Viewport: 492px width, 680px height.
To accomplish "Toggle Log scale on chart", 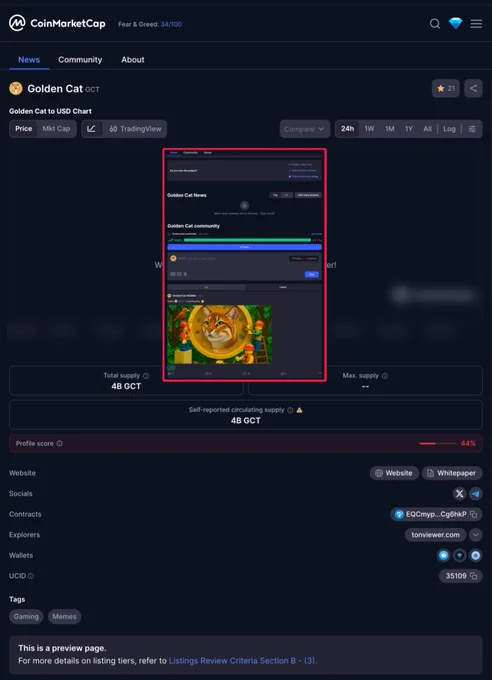I will tap(449, 129).
